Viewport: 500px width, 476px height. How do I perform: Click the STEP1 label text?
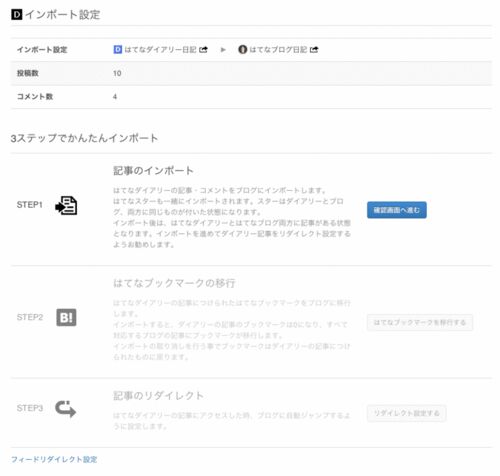pyautogui.click(x=30, y=205)
